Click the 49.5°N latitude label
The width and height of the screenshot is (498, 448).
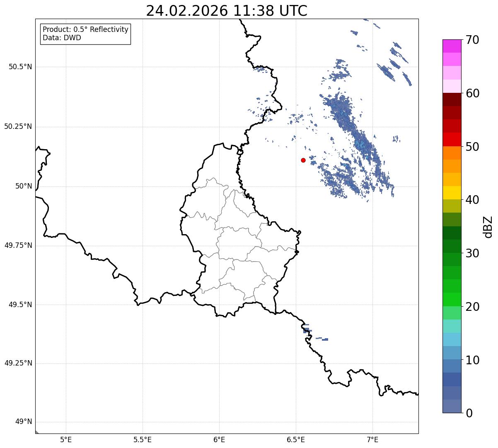tap(20, 305)
